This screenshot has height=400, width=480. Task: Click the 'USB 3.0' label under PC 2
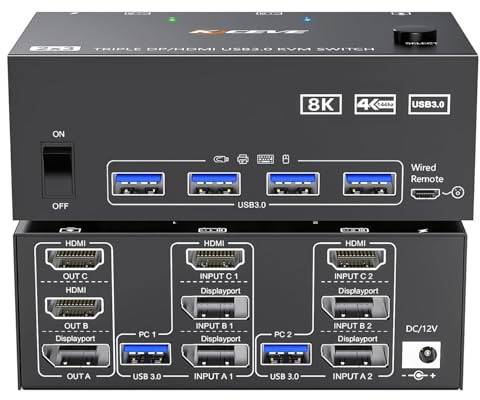[284, 377]
